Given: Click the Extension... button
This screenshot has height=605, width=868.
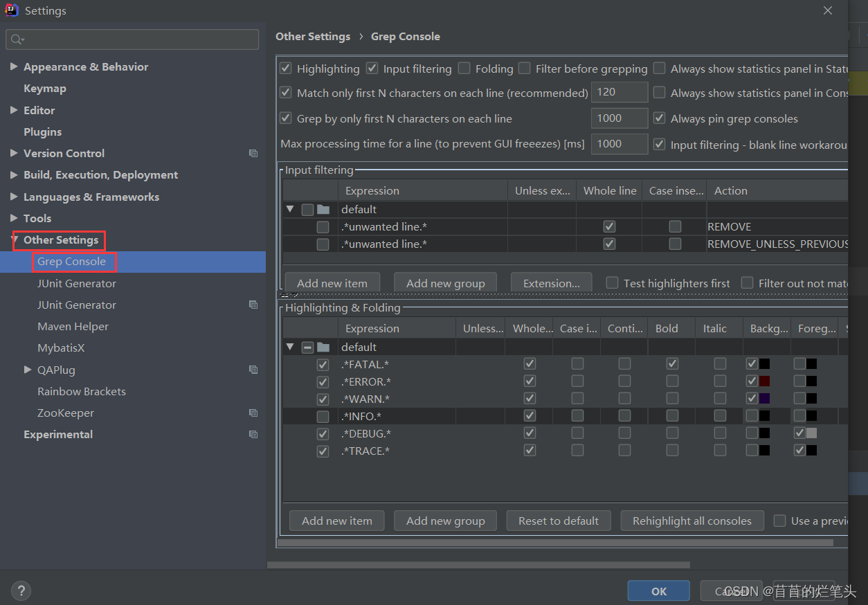Looking at the screenshot, I should pyautogui.click(x=552, y=282).
